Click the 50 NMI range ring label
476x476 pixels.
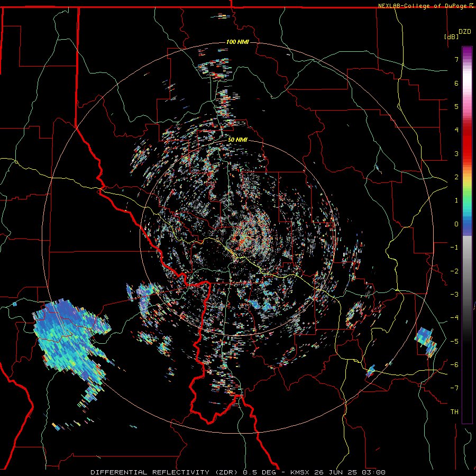coord(237,140)
